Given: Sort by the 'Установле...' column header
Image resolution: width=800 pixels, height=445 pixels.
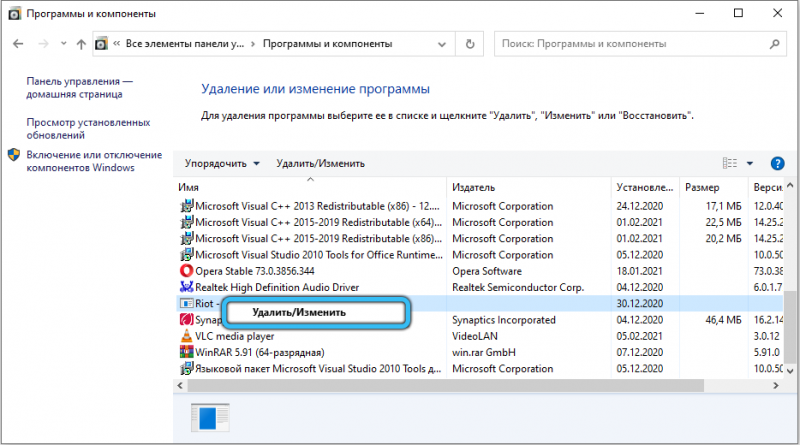Looking at the screenshot, I should 645,187.
